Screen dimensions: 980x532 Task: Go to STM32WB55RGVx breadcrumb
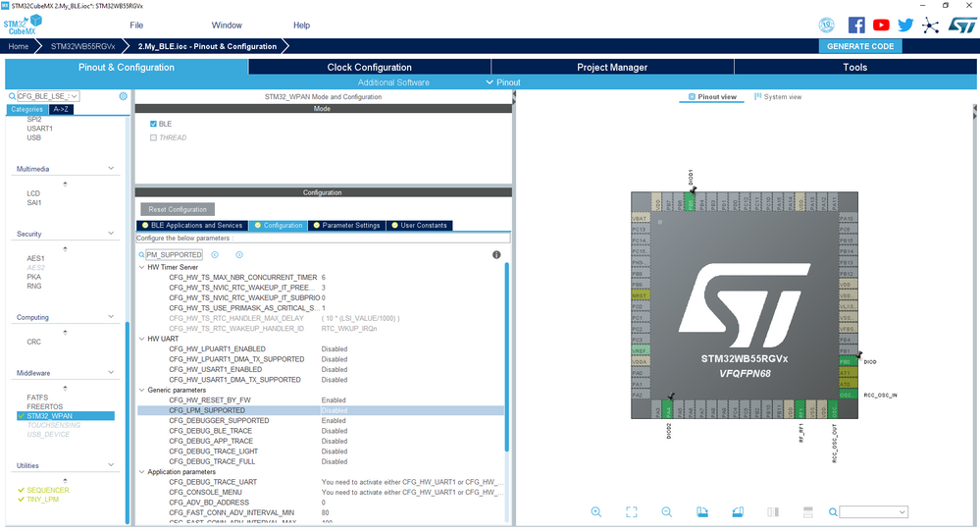(x=83, y=46)
